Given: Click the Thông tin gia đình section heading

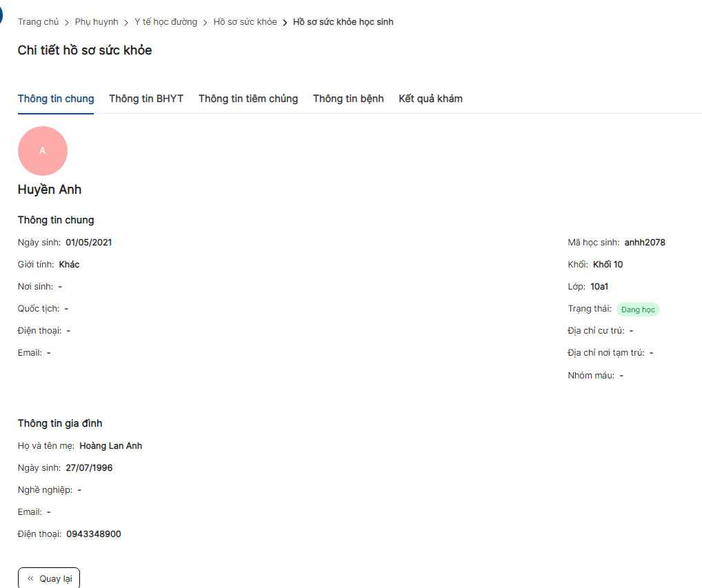Looking at the screenshot, I should [x=60, y=423].
